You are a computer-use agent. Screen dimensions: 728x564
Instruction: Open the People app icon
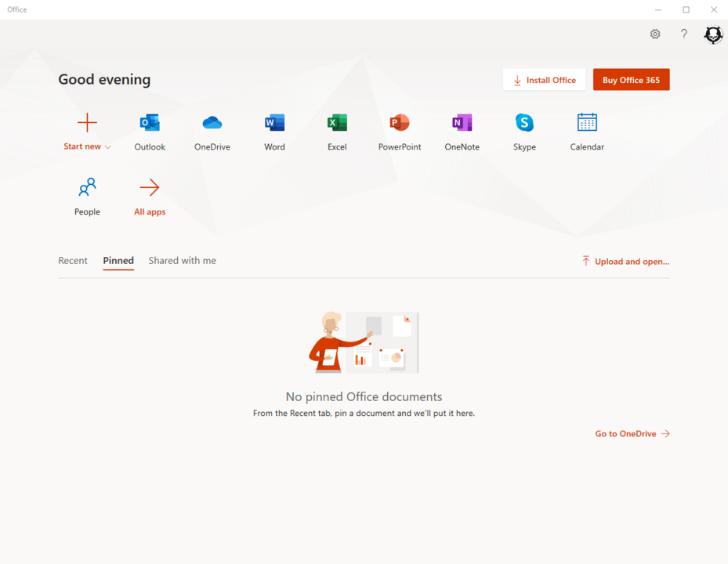[87, 187]
